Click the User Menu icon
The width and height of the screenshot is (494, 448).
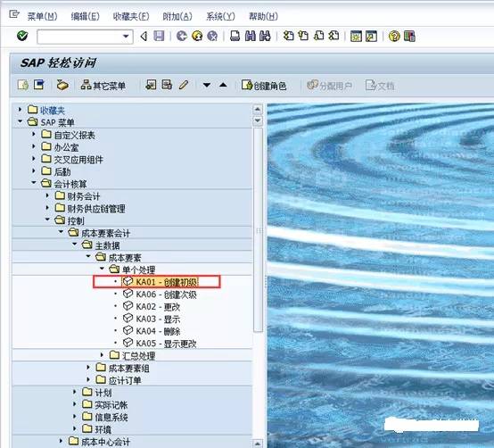tap(23, 85)
